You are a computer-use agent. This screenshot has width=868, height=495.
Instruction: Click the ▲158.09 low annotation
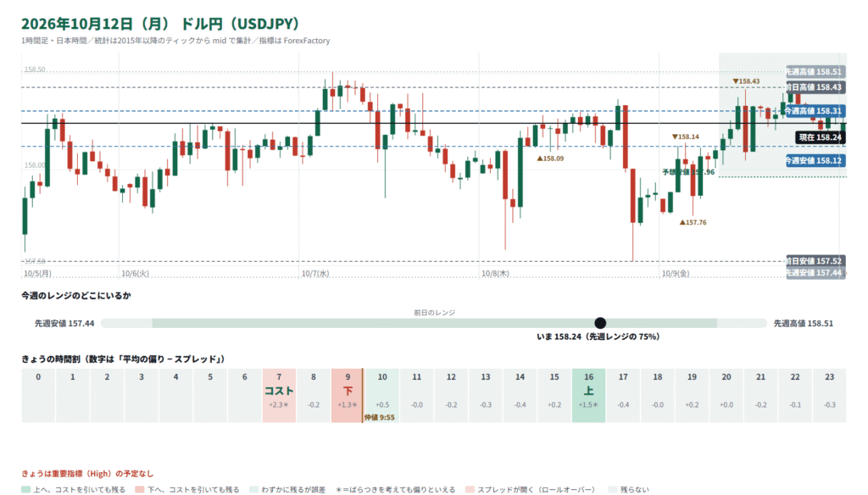(550, 159)
